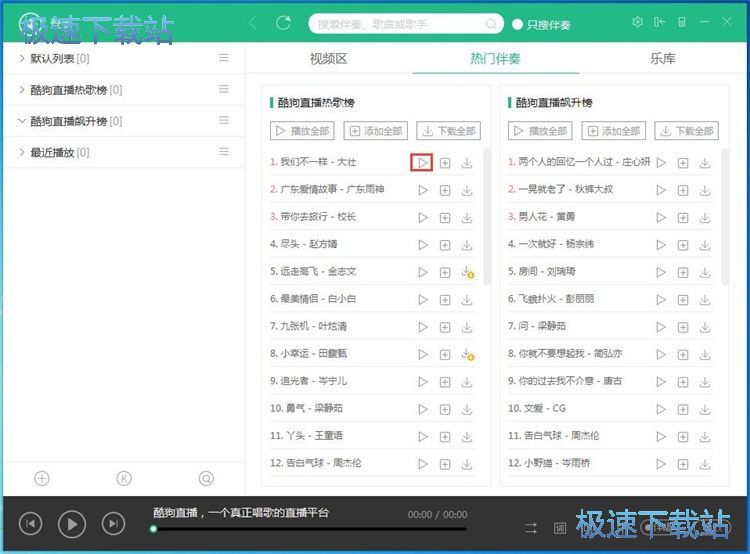The image size is (750, 554).
Task: Enable the 只搜伴奏 radio option
Action: click(518, 24)
